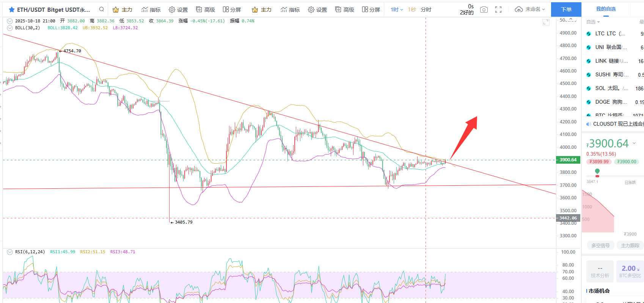This screenshot has height=303, width=644.
Task: Take a chart snapshot with the camera icon
Action: [484, 9]
